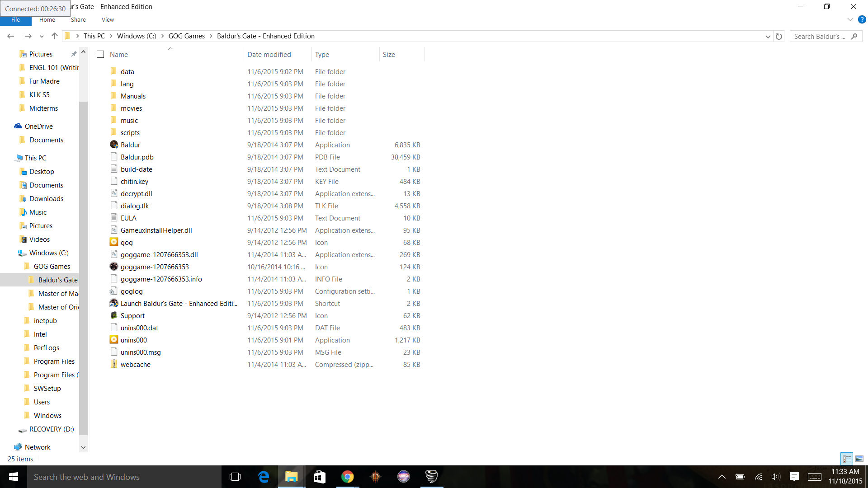Select Downloads in navigation pane
Viewport: 868px width, 488px height.
click(x=46, y=199)
